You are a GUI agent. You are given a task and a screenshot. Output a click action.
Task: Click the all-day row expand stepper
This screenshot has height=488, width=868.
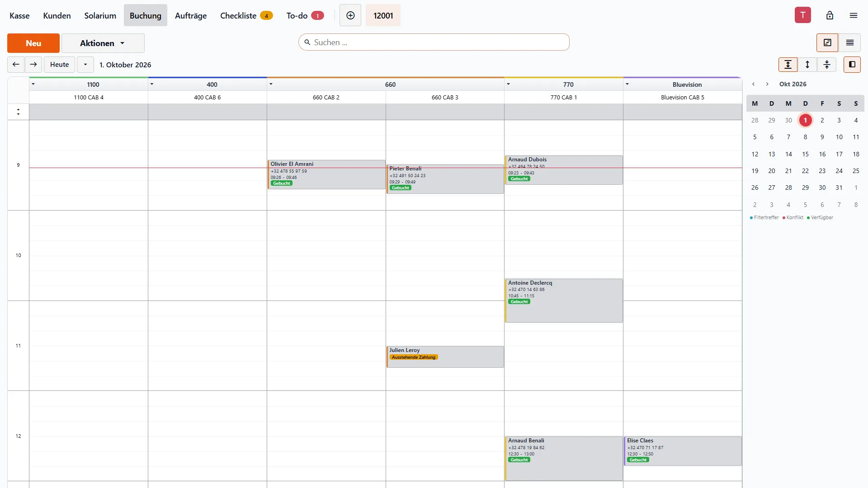(18, 112)
